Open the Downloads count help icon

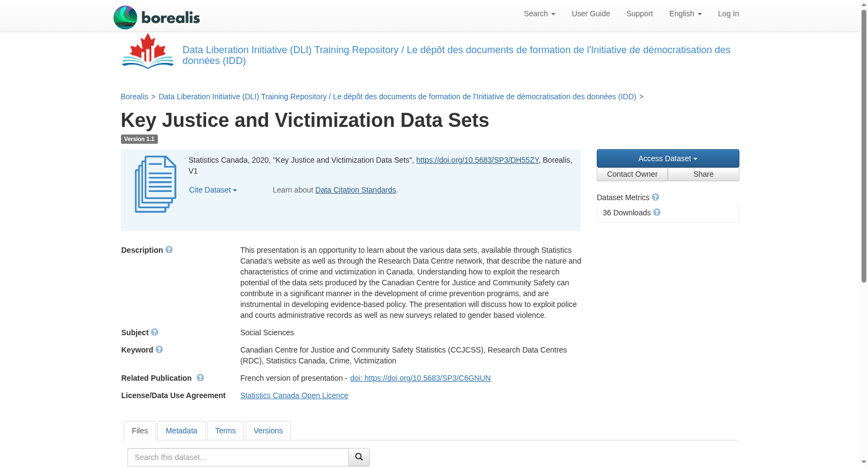coord(657,212)
